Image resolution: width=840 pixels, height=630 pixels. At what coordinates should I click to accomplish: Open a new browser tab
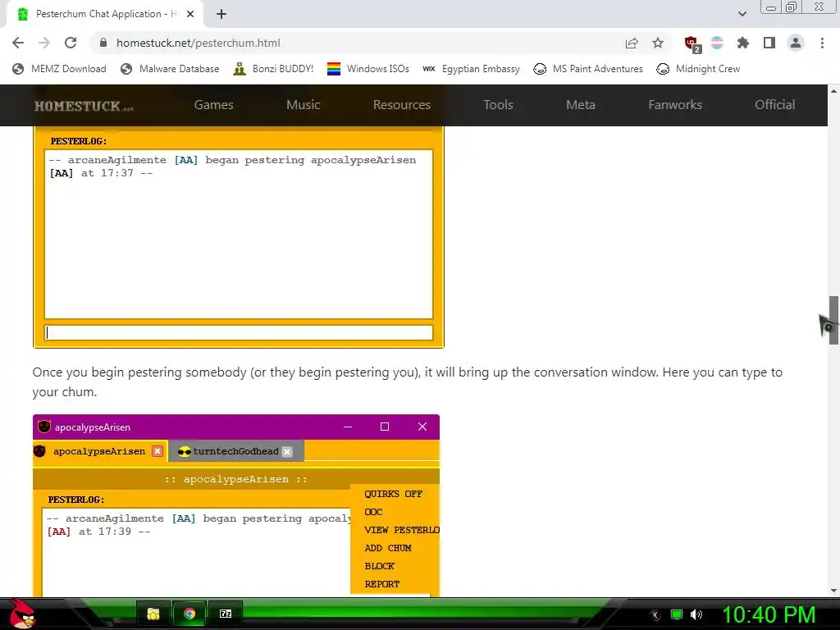tap(221, 14)
